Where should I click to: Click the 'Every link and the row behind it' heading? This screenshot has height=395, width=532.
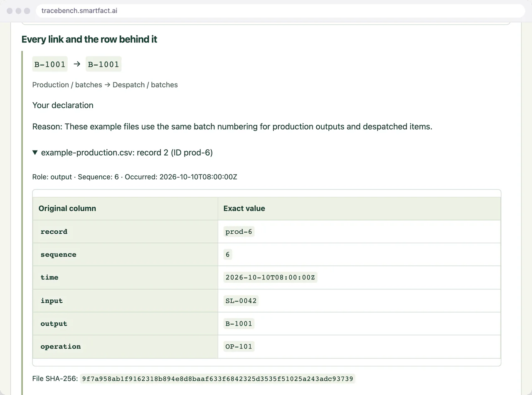pyautogui.click(x=89, y=39)
